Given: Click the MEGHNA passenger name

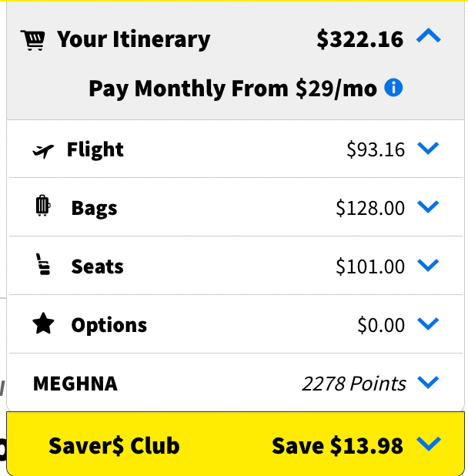Looking at the screenshot, I should 75,383.
